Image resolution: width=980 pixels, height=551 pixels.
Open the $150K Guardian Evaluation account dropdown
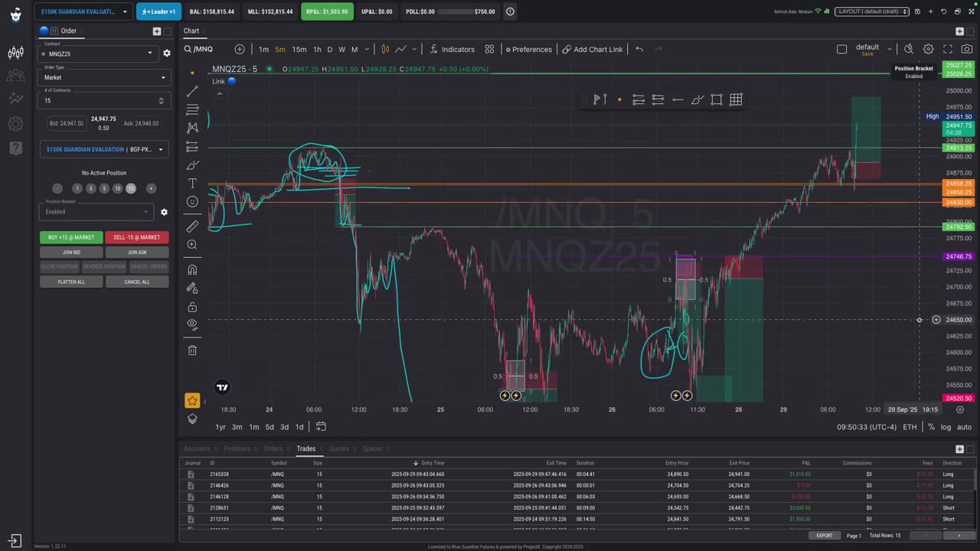103,149
